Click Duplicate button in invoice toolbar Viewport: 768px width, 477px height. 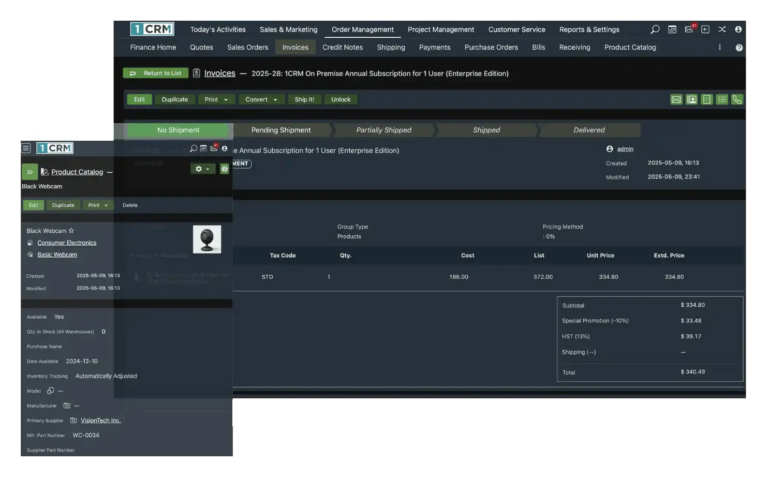tap(175, 99)
